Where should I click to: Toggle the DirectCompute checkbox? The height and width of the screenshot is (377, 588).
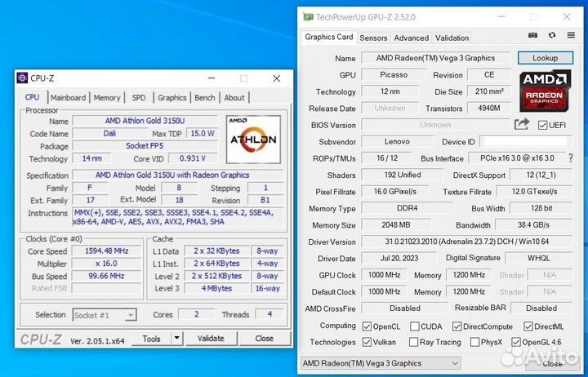pyautogui.click(x=457, y=326)
